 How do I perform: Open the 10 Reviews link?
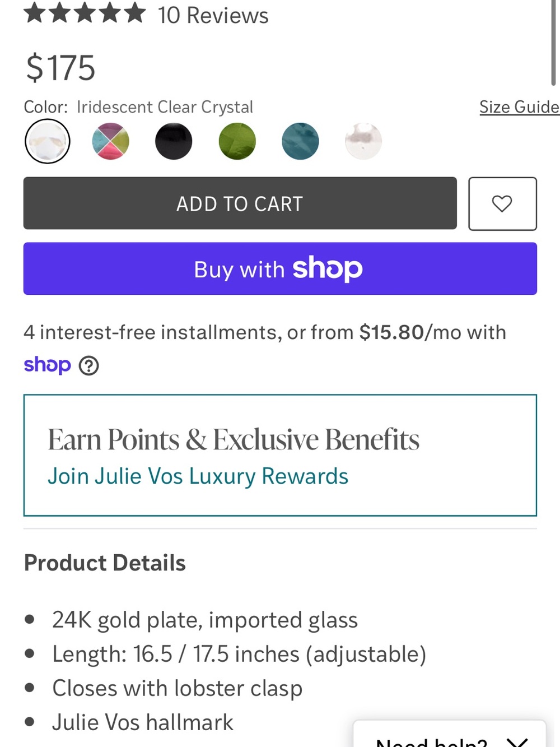(213, 15)
